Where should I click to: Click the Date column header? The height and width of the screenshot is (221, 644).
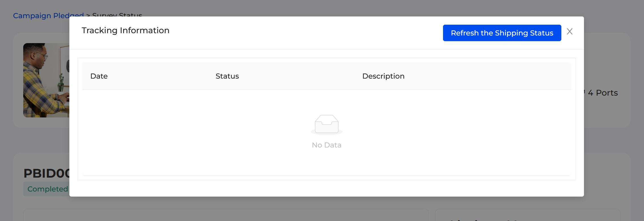99,76
